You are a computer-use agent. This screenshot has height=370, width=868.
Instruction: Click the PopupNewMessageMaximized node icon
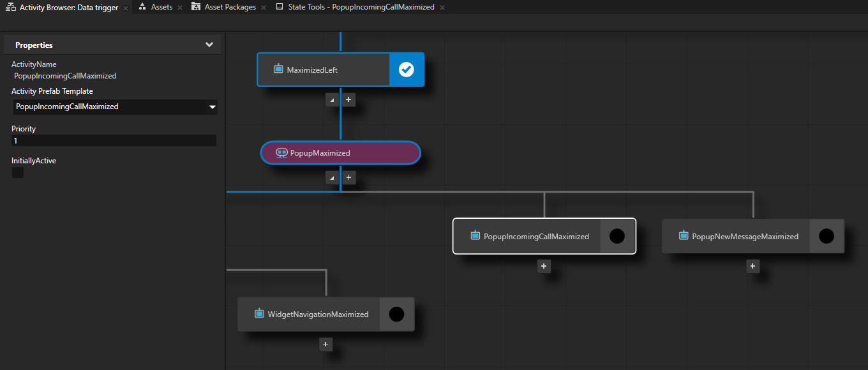coord(684,235)
